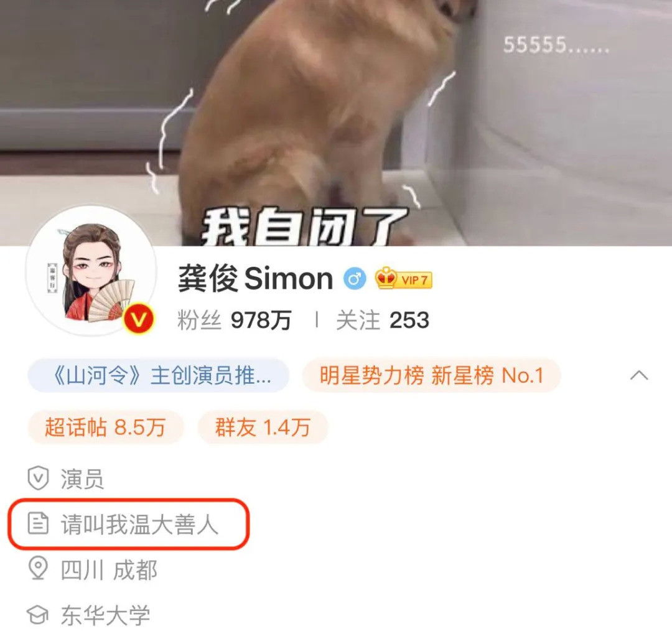The image size is (672, 631).
Task: Click the shield verification icon next to 演员
Action: [38, 478]
